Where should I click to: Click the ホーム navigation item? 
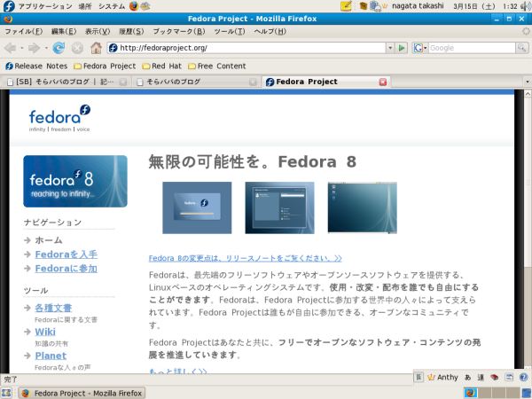[49, 240]
